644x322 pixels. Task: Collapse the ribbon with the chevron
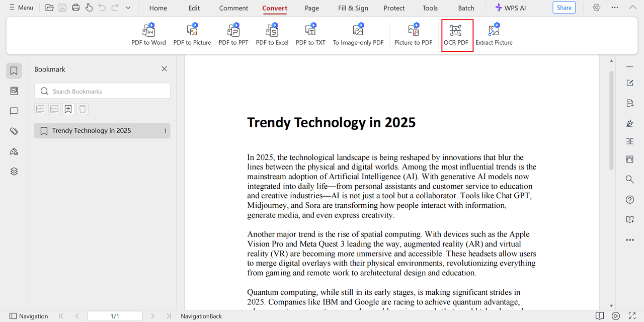[632, 8]
